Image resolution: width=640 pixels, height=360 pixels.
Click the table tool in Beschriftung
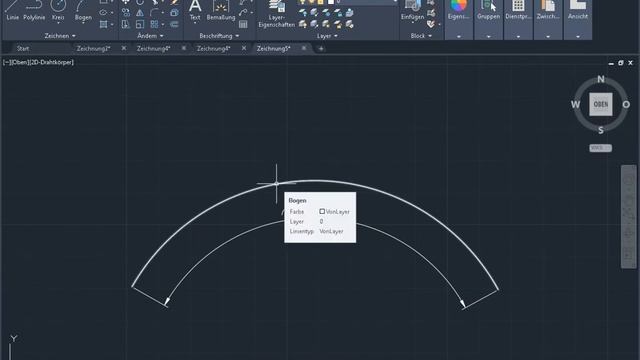tap(243, 24)
